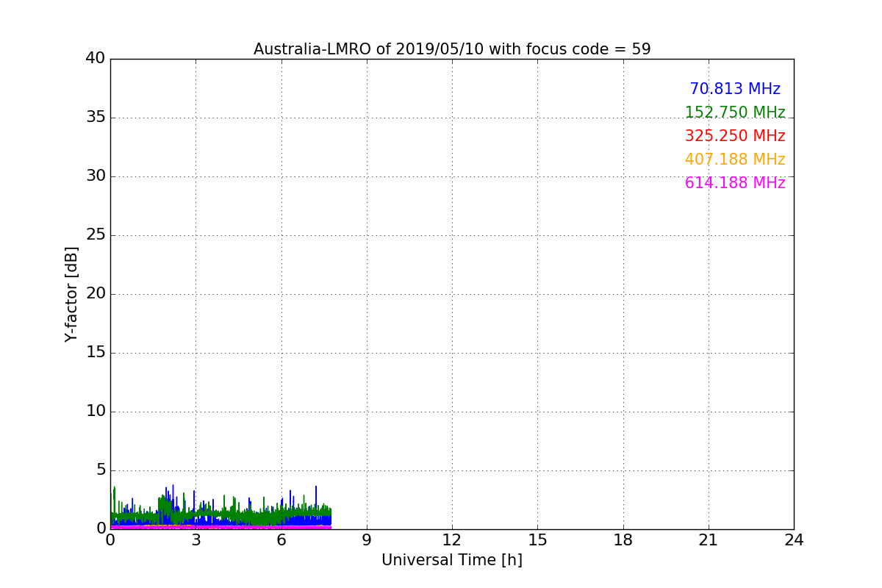
Task: Click the y-axis tick value 10
Action: [96, 411]
